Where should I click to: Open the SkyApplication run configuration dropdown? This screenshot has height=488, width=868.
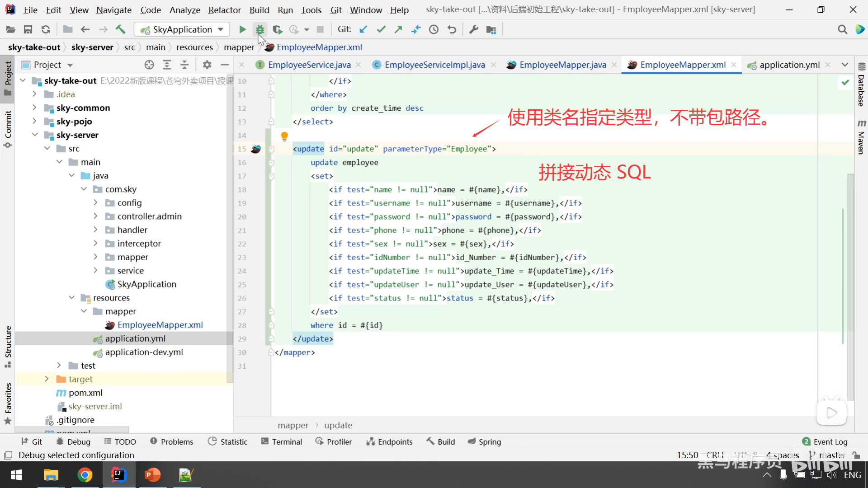[x=182, y=29]
